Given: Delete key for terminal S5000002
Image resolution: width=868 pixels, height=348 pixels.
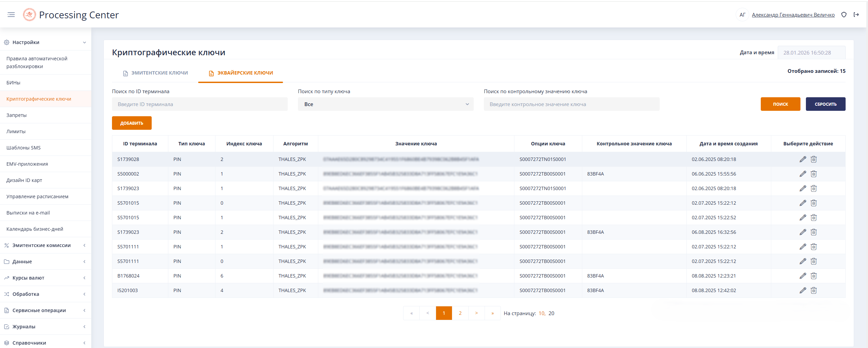Looking at the screenshot, I should tap(813, 174).
